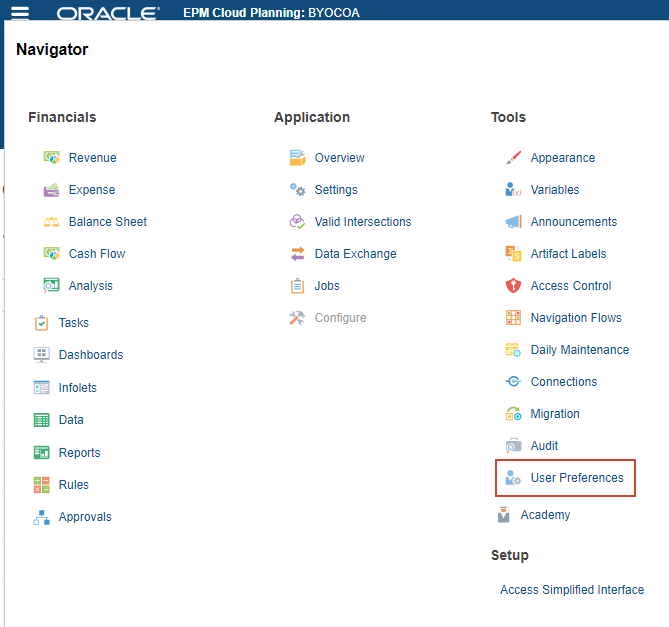Go to Cash Flow
669x627 pixels.
[x=97, y=254]
